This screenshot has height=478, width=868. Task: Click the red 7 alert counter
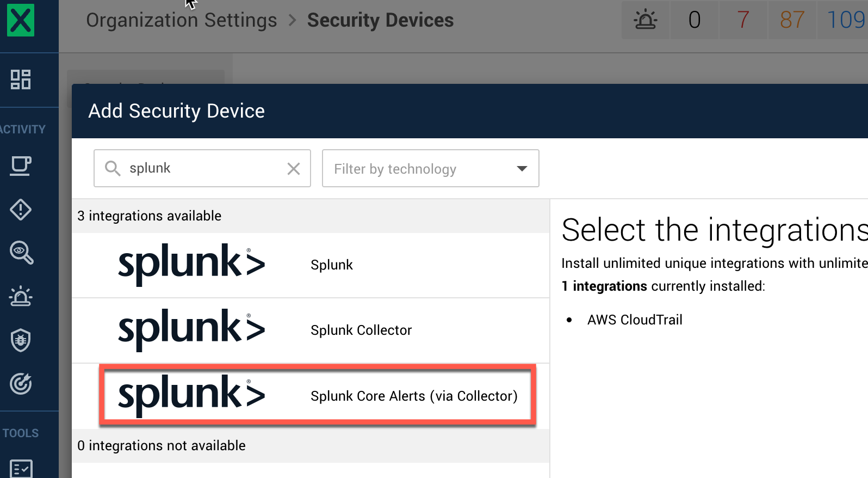coord(743,20)
